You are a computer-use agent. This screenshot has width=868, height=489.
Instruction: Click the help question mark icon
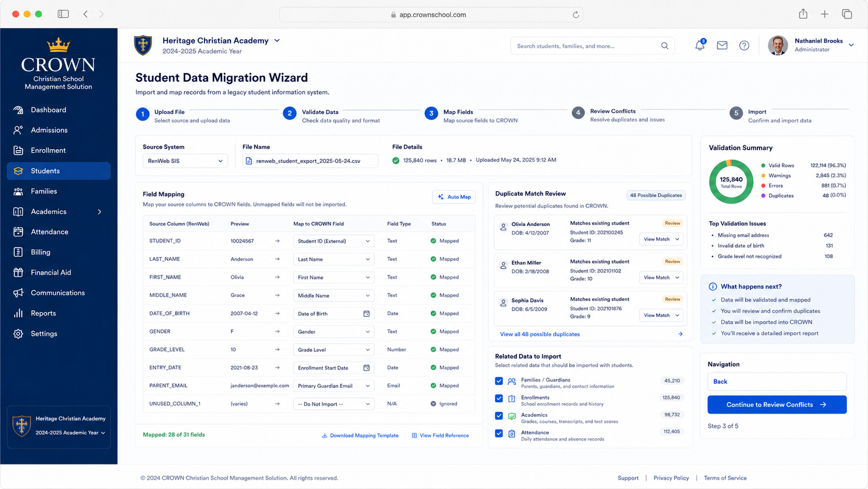(744, 46)
